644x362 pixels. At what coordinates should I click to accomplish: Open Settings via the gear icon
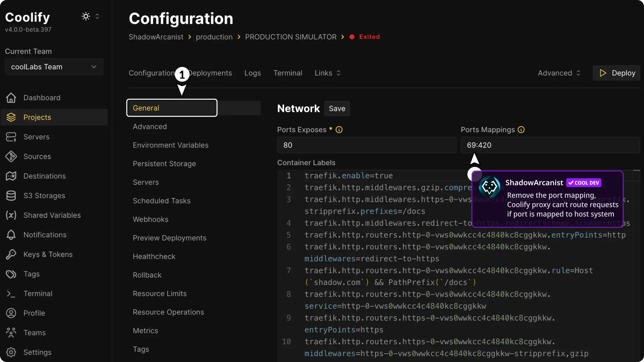click(x=11, y=352)
